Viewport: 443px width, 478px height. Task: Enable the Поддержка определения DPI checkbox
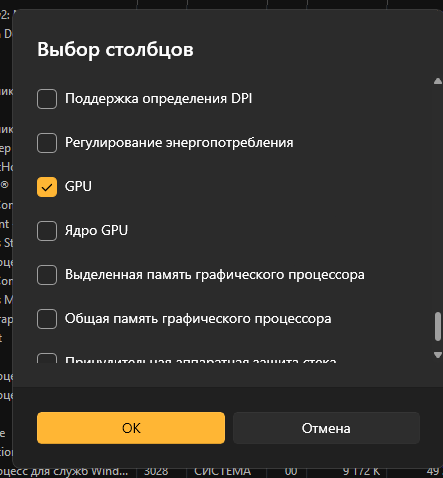coord(47,99)
